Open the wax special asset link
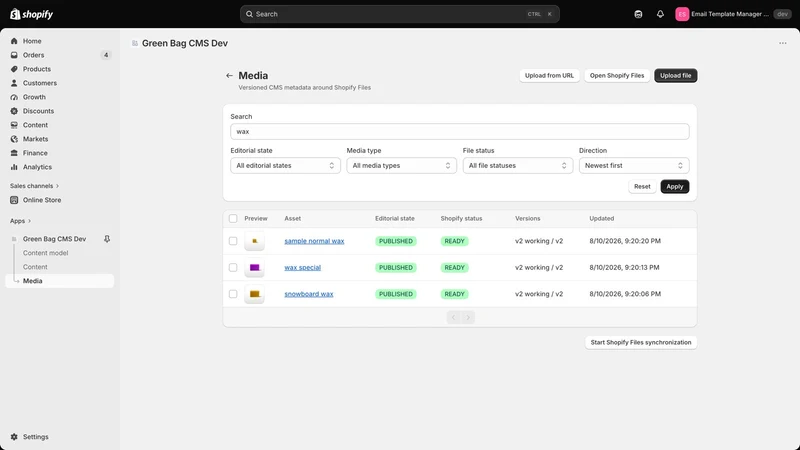 303,267
